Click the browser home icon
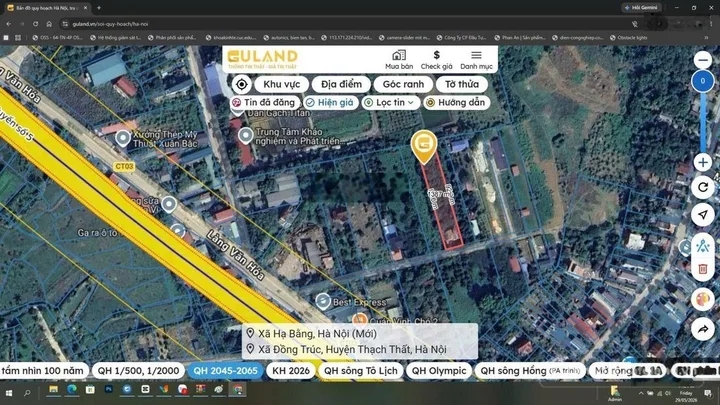Screen dimensions: 720x405 point(49,24)
